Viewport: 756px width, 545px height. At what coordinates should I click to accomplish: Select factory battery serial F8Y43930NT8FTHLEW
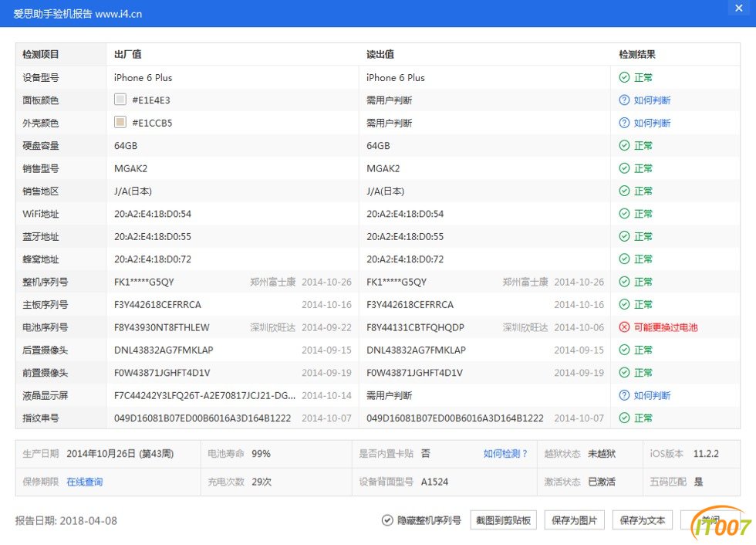point(161,327)
